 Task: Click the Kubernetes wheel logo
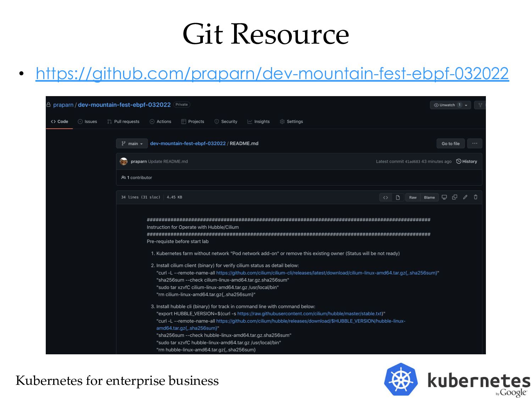[401, 379]
